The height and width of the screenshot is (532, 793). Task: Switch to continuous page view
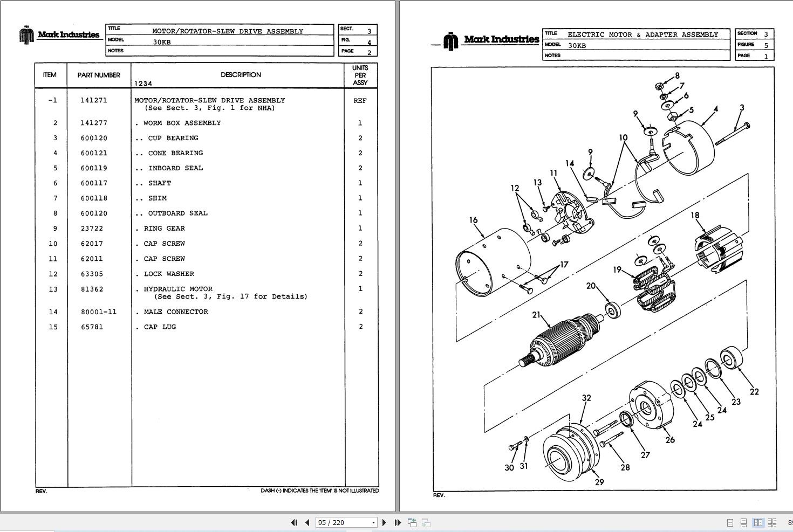[743, 523]
